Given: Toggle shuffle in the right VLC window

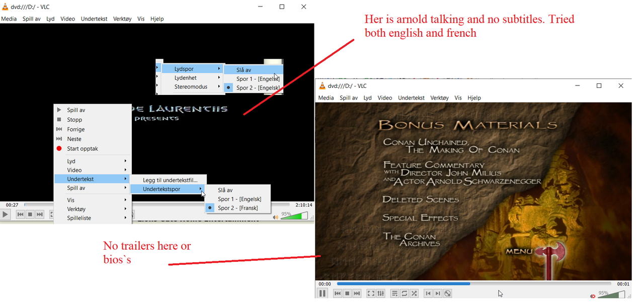Looking at the screenshot, I should tap(414, 293).
